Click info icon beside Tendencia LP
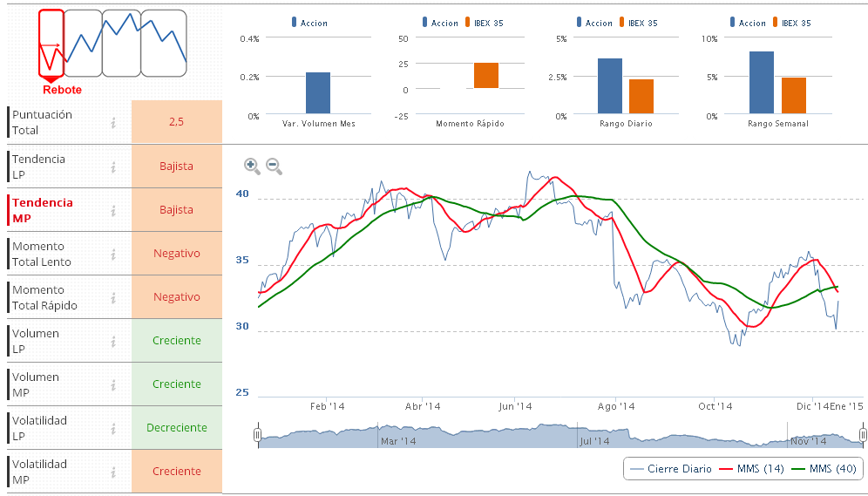 click(113, 166)
